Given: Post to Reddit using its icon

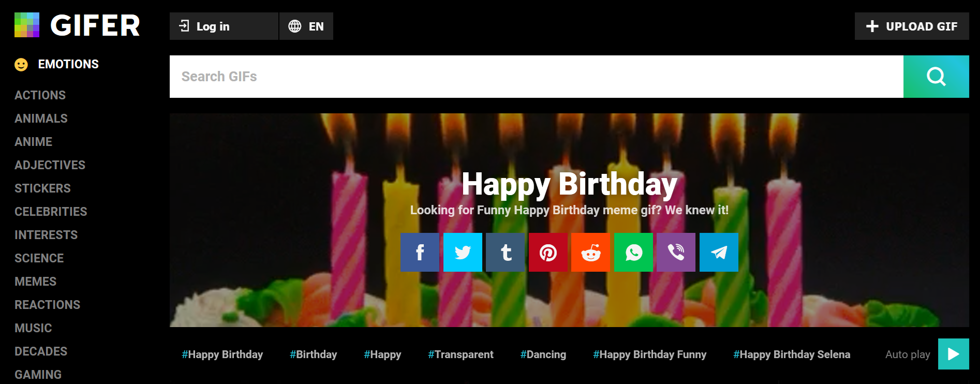Looking at the screenshot, I should pos(591,253).
